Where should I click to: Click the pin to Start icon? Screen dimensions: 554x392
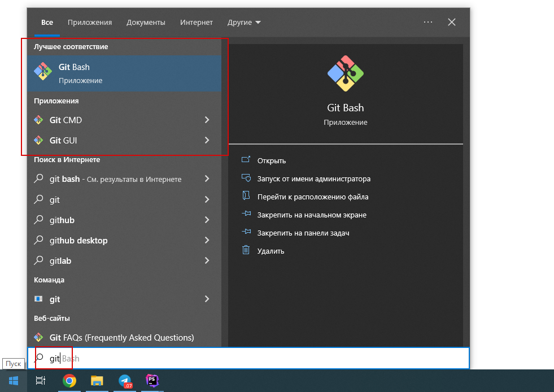pyautogui.click(x=246, y=214)
